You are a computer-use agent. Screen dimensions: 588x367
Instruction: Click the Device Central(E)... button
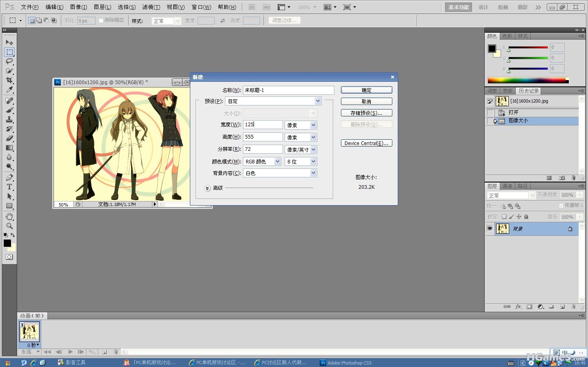point(366,143)
